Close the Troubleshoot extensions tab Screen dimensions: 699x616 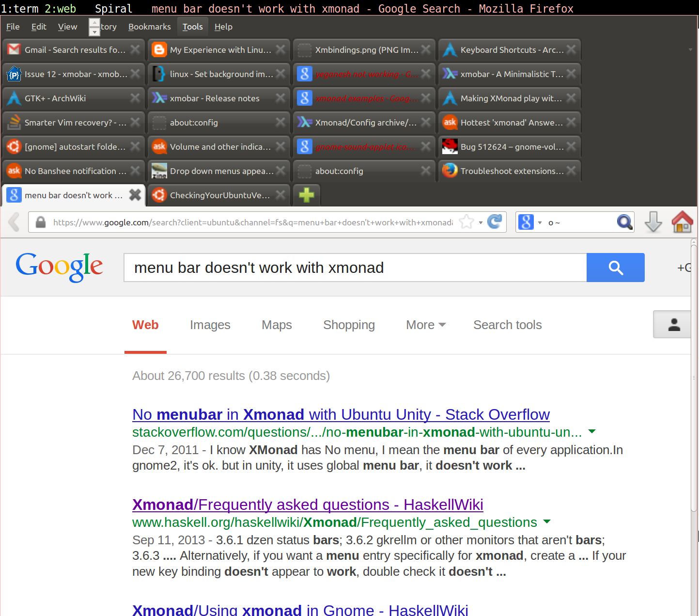click(x=571, y=171)
